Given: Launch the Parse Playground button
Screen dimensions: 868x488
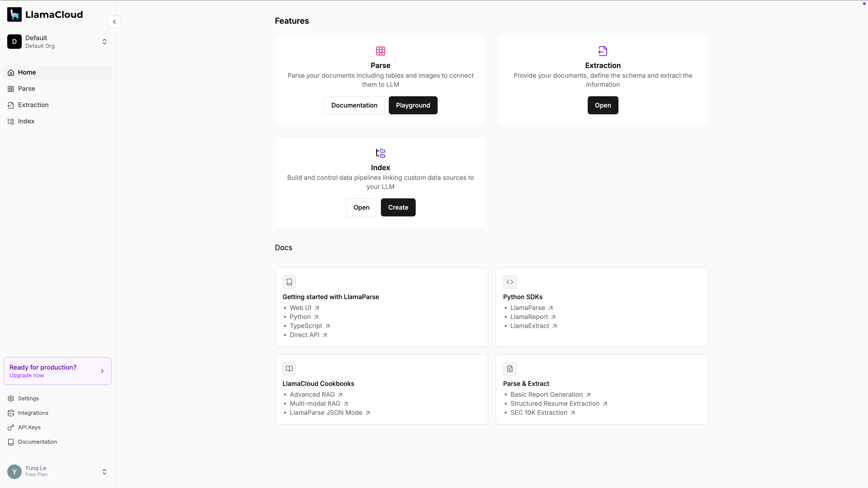Looking at the screenshot, I should 413,105.
